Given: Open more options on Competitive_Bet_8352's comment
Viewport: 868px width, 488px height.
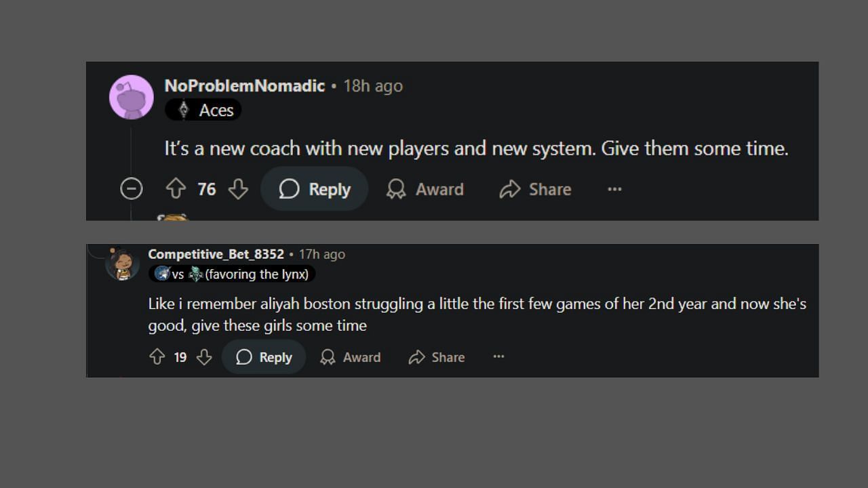Looking at the screenshot, I should click(498, 357).
